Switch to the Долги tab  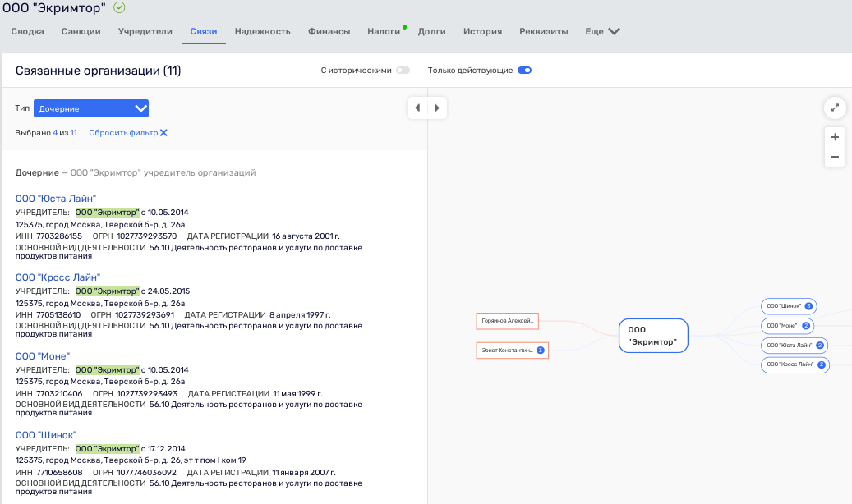pos(431,31)
